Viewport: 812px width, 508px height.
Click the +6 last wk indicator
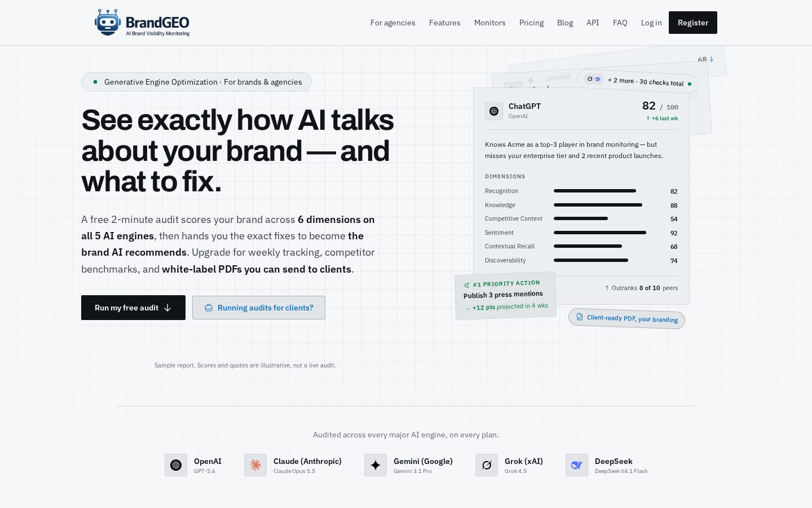click(x=662, y=119)
